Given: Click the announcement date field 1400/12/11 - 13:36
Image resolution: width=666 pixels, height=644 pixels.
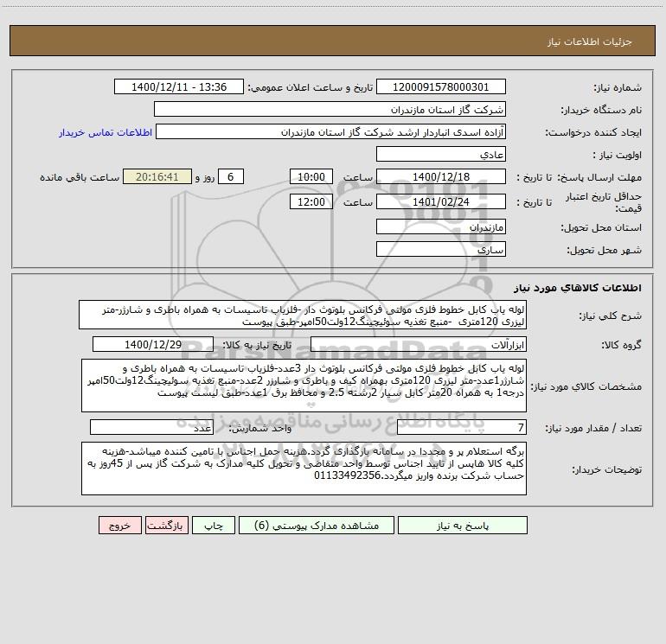Looking at the screenshot, I should [x=181, y=87].
